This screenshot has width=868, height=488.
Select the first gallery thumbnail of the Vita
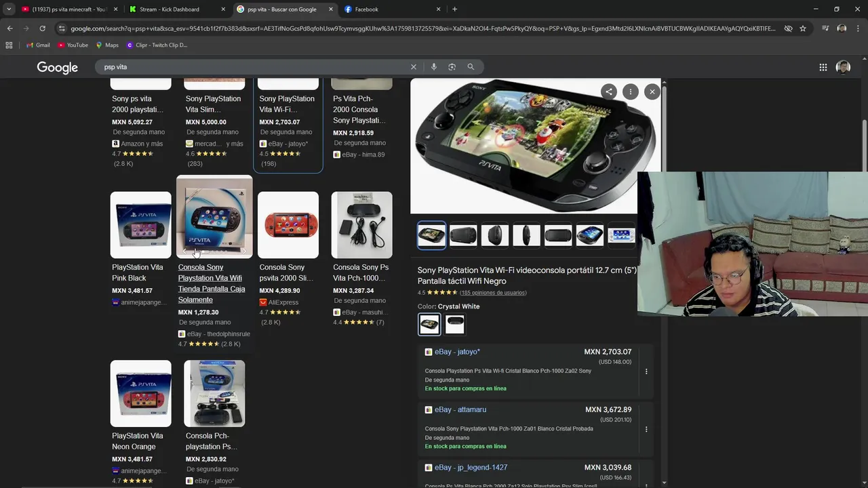431,235
